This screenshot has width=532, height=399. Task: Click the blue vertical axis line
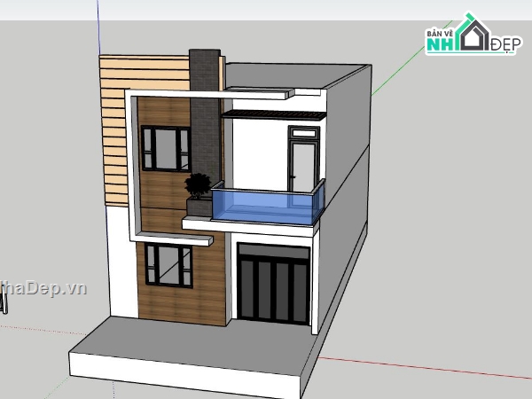[98, 22]
